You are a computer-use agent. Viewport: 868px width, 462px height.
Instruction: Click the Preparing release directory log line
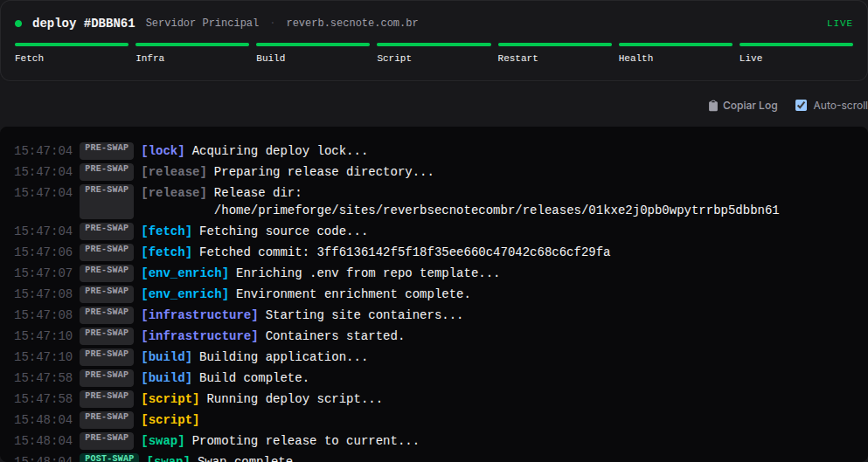(323, 171)
